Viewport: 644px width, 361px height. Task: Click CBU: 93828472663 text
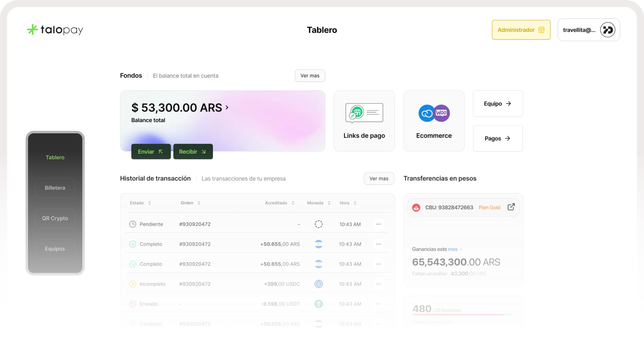click(449, 207)
